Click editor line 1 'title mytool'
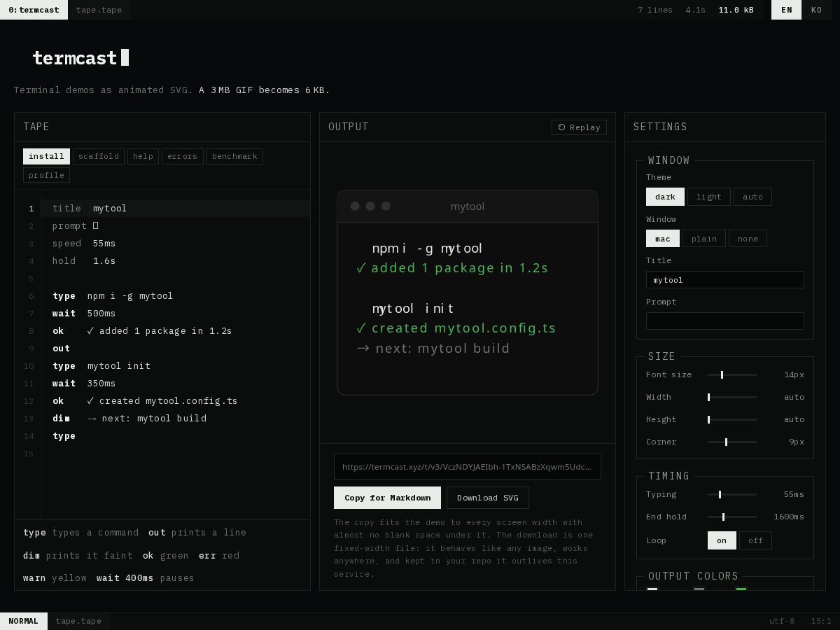 click(176, 208)
